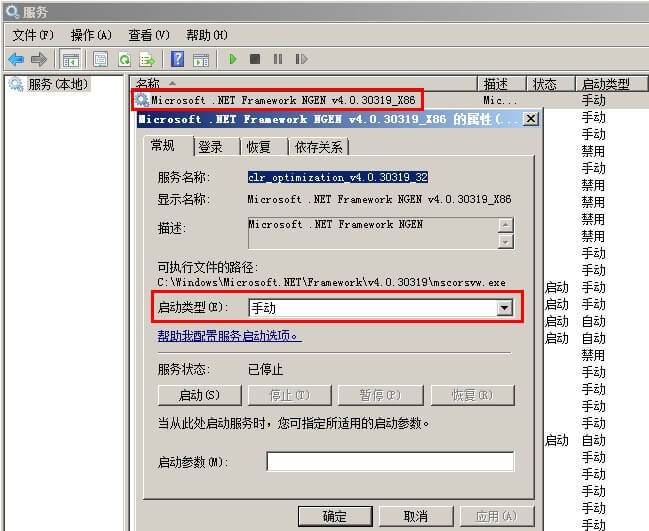Open the 查看 menu

tap(148, 35)
